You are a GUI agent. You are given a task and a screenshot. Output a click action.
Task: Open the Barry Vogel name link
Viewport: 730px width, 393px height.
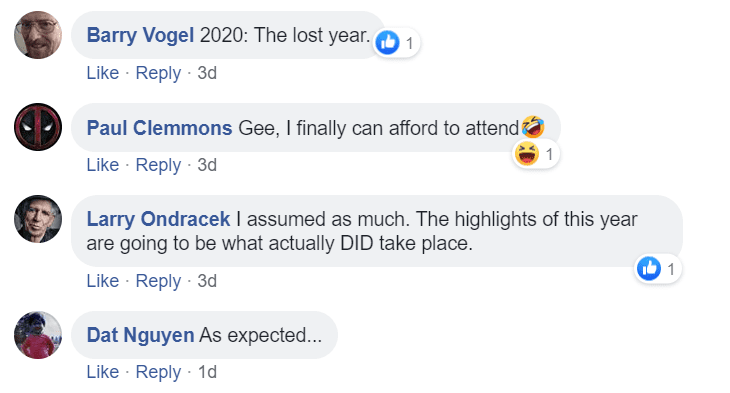140,35
